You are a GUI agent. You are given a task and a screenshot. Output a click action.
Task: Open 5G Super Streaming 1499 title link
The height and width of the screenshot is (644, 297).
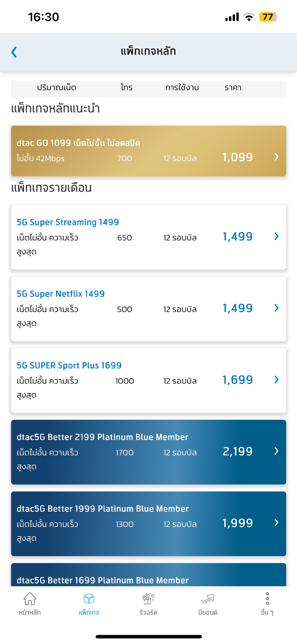(x=68, y=222)
